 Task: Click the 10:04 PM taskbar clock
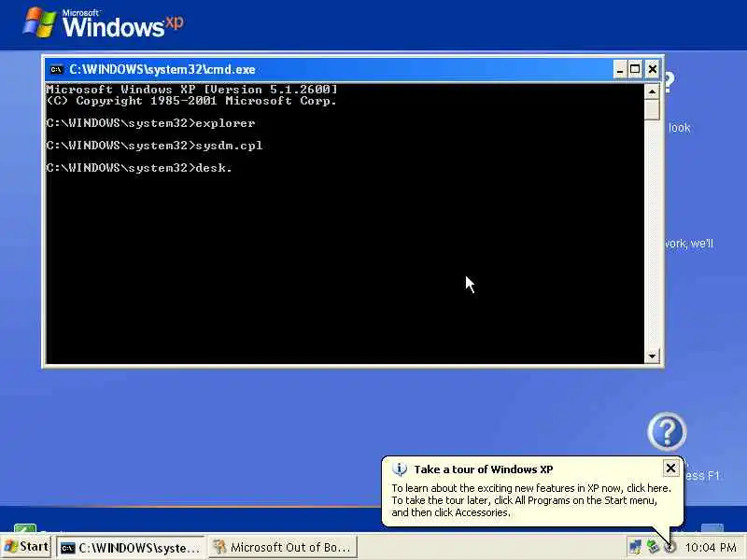[x=711, y=548]
